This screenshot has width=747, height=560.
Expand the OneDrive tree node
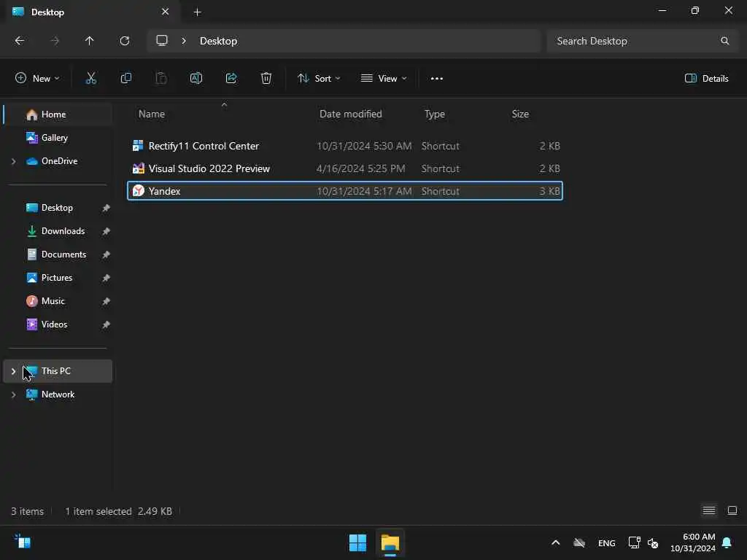(13, 161)
